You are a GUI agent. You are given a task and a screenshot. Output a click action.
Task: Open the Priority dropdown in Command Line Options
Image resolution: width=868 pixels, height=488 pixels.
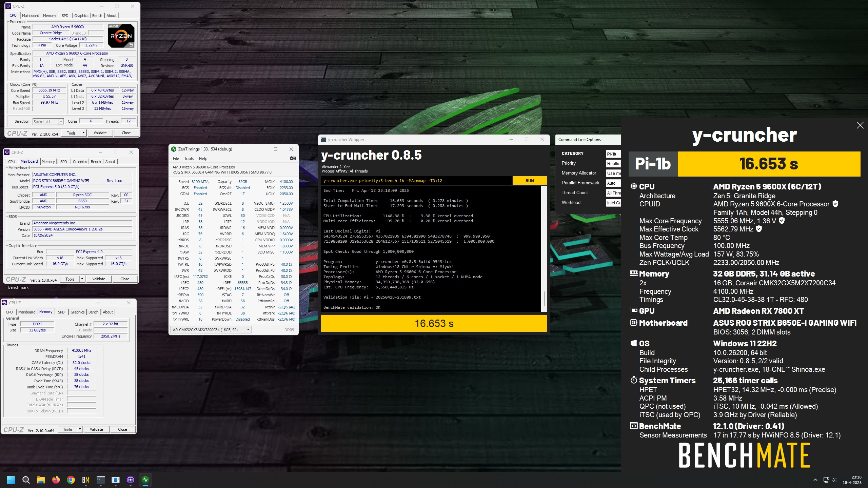click(613, 164)
